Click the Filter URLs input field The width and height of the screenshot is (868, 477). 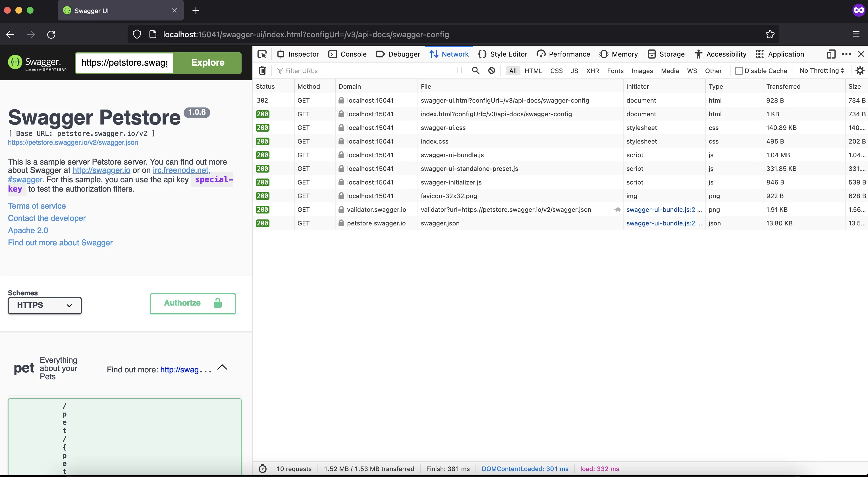click(x=364, y=71)
